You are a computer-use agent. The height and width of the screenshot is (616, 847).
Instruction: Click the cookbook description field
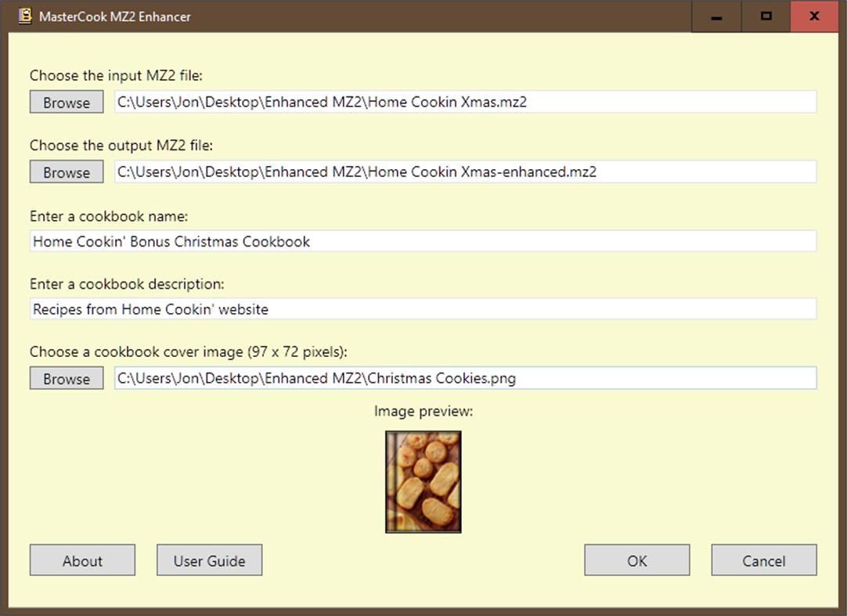point(423,308)
